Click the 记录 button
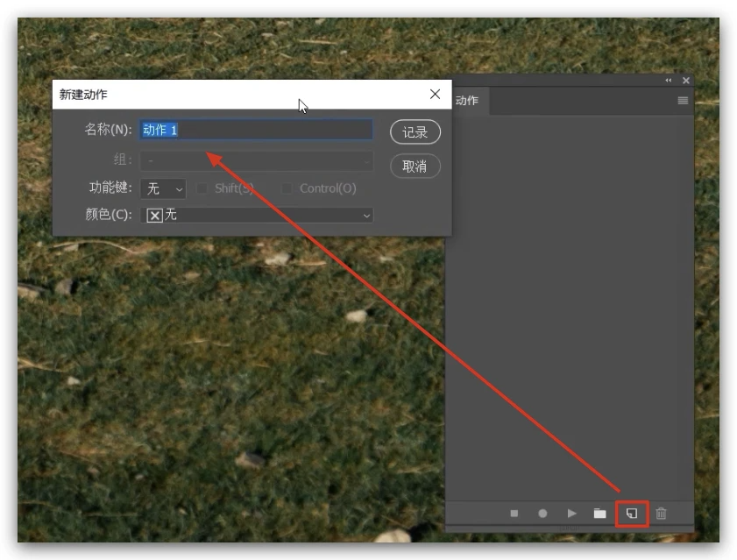The height and width of the screenshot is (560, 737). pyautogui.click(x=415, y=132)
